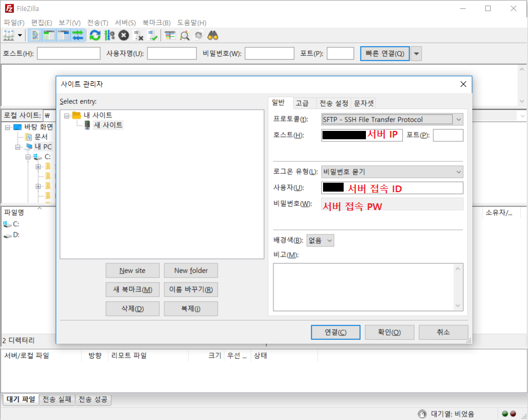The width and height of the screenshot is (528, 420).
Task: Click the quickconnect 호스트(H) input field
Action: click(x=69, y=53)
